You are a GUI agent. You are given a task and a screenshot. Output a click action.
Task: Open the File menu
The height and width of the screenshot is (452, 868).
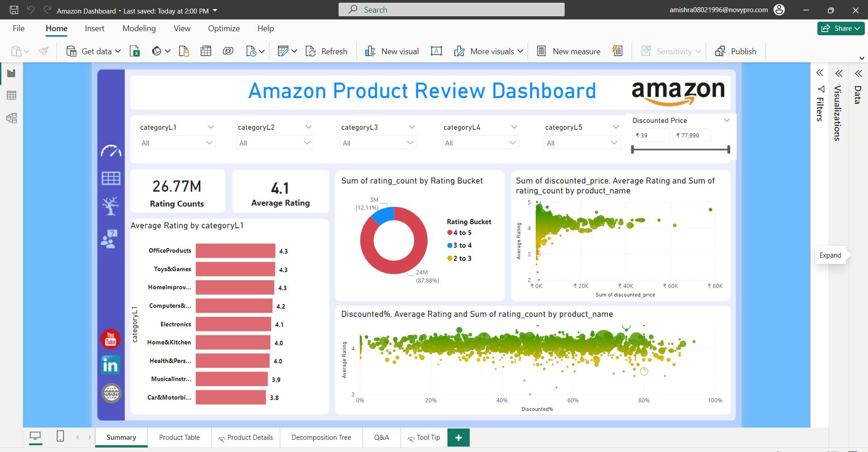point(19,28)
